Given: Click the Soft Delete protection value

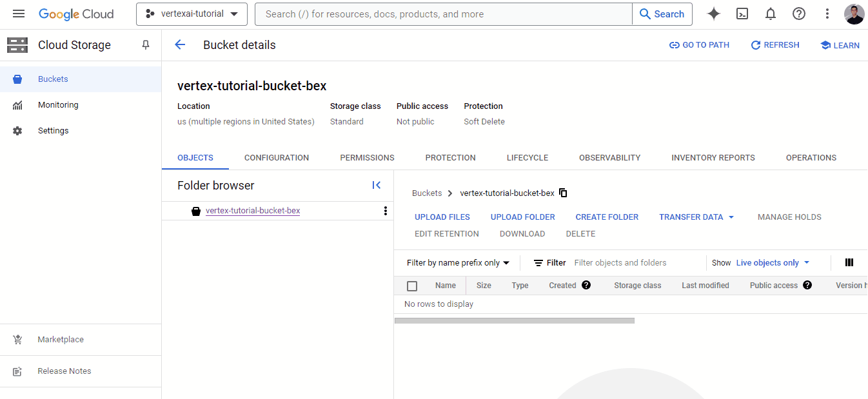Looking at the screenshot, I should (484, 122).
